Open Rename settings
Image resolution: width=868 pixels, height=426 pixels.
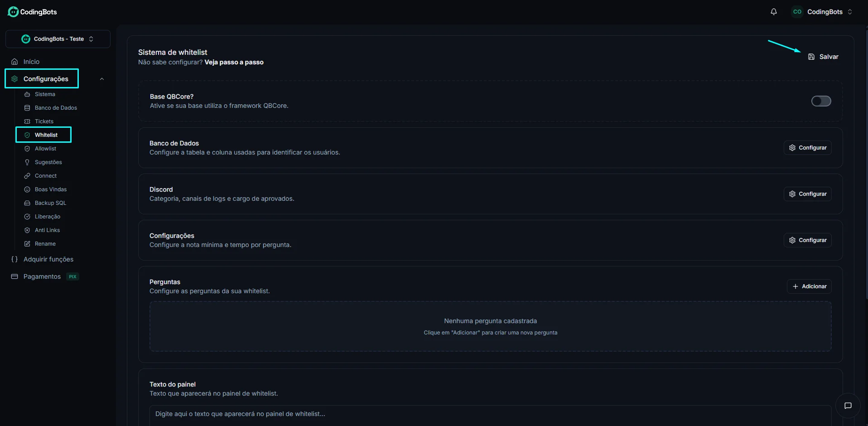click(x=45, y=244)
